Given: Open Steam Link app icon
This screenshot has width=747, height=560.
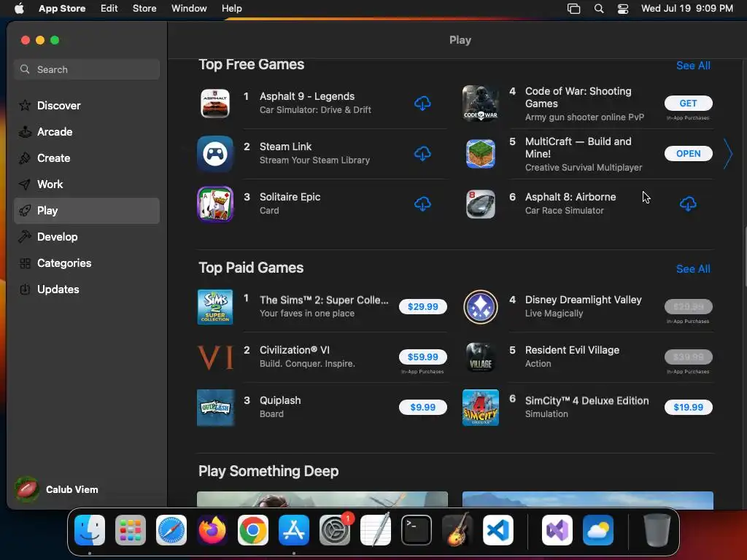Looking at the screenshot, I should 215,154.
